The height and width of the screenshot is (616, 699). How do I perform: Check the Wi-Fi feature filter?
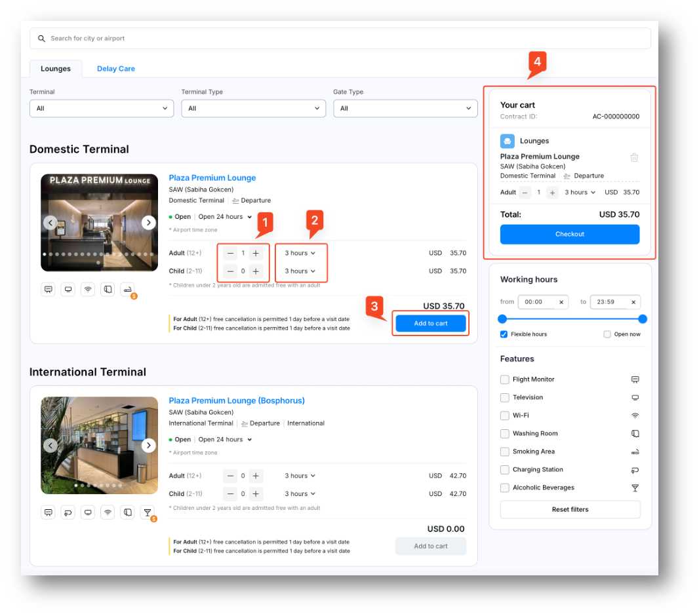[504, 415]
